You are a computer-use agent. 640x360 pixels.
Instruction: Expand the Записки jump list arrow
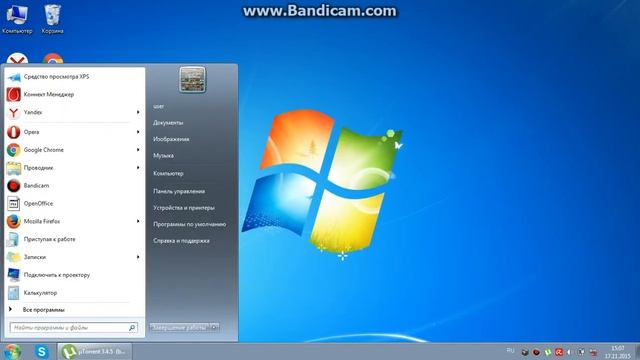(x=138, y=257)
